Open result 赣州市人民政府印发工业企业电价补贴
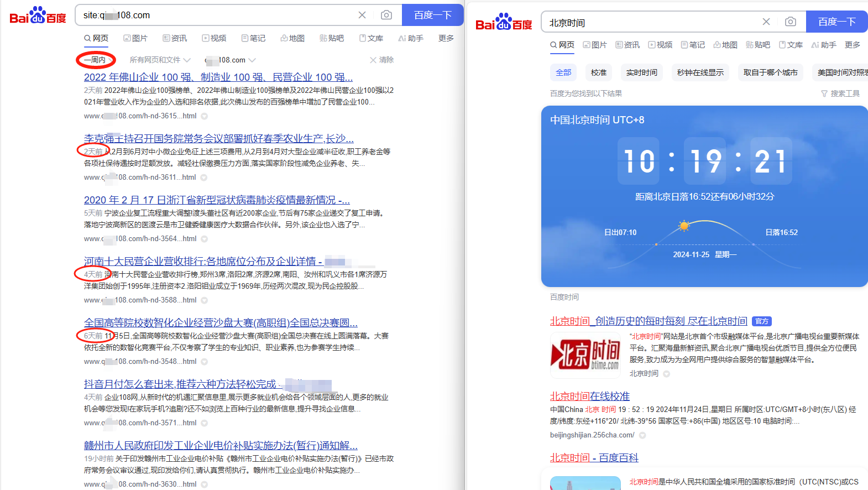 [221, 446]
